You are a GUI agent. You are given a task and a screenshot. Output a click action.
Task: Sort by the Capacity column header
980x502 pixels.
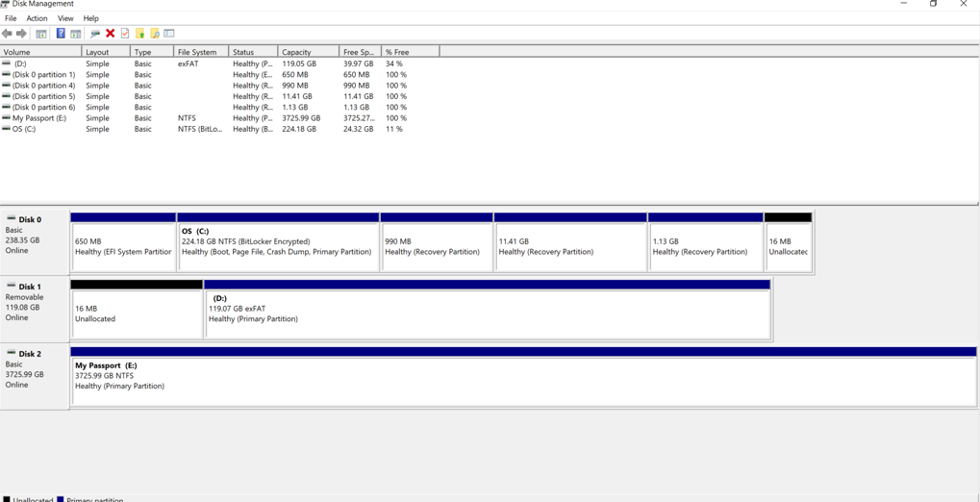(308, 52)
